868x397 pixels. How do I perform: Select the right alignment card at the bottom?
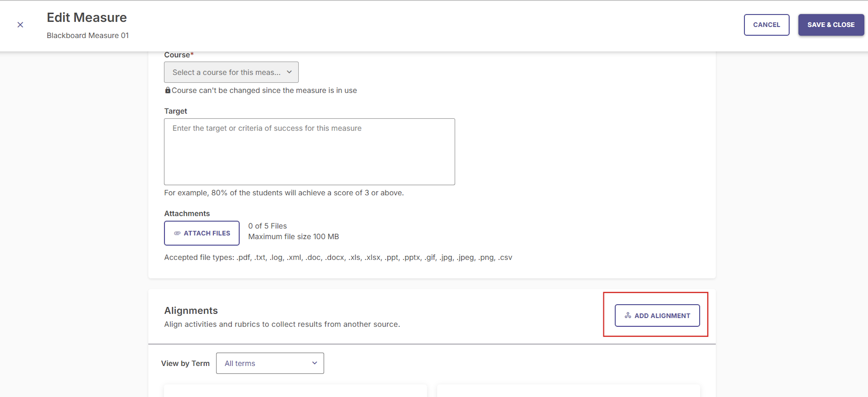click(568, 391)
